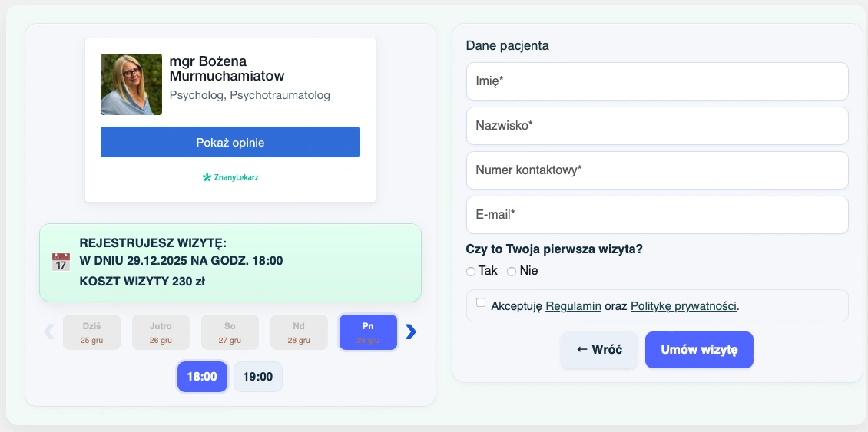Pick the So 27 gru day tab
The width and height of the screenshot is (868, 432).
pos(230,332)
